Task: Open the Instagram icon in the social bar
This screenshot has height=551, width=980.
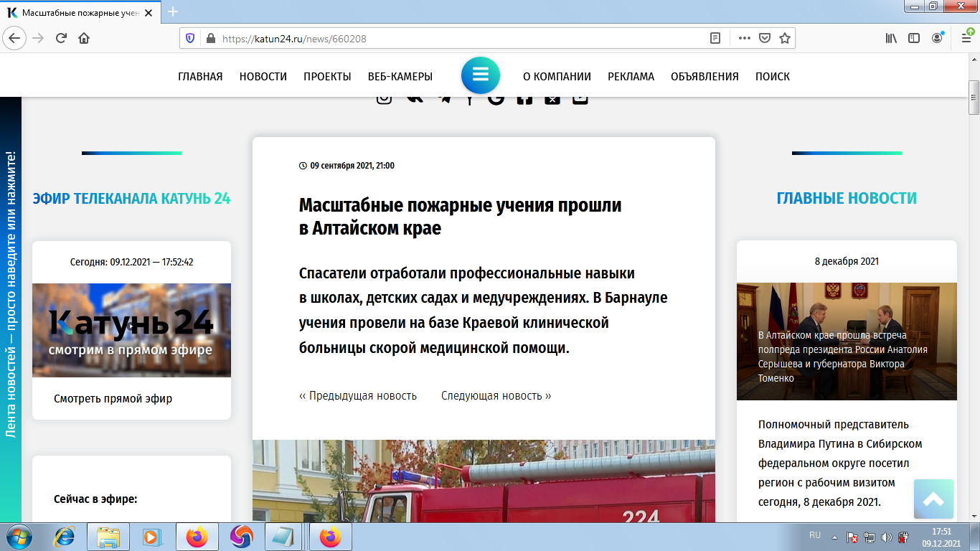Action: (385, 97)
